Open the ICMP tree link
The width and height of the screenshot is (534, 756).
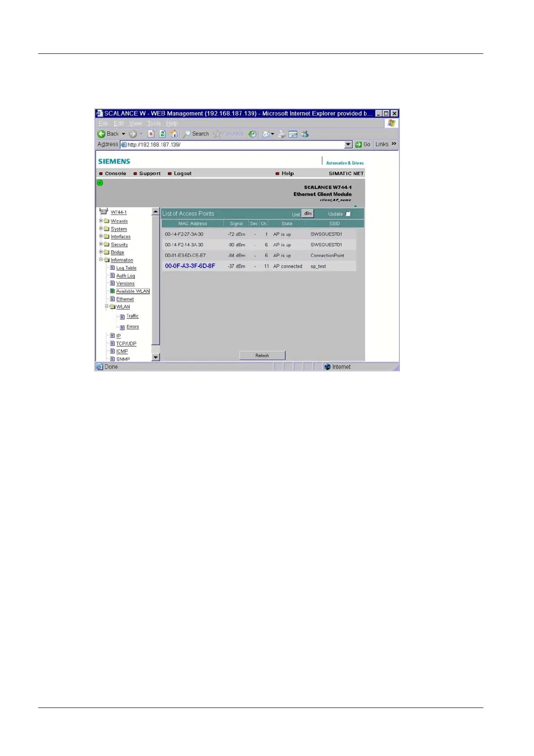coord(122,351)
